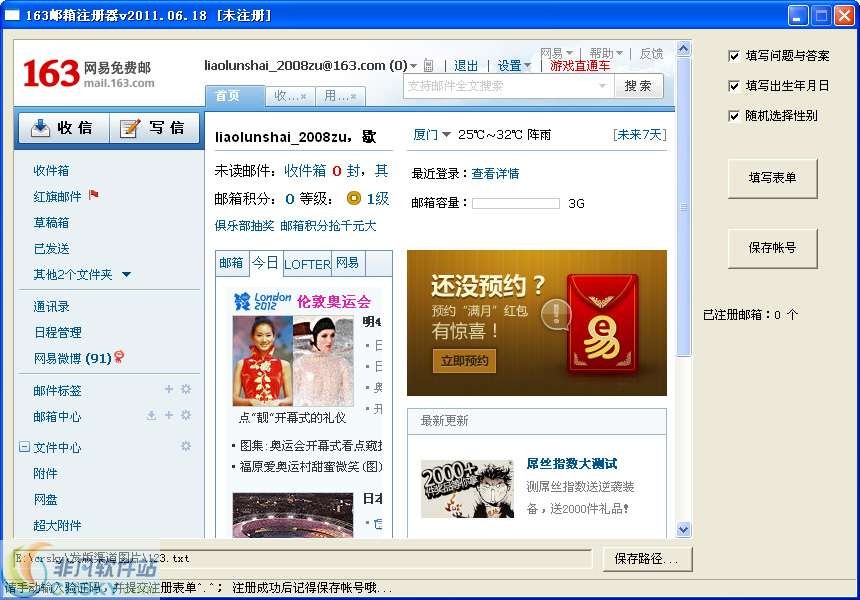Click the 保存帐号 button

tap(772, 248)
